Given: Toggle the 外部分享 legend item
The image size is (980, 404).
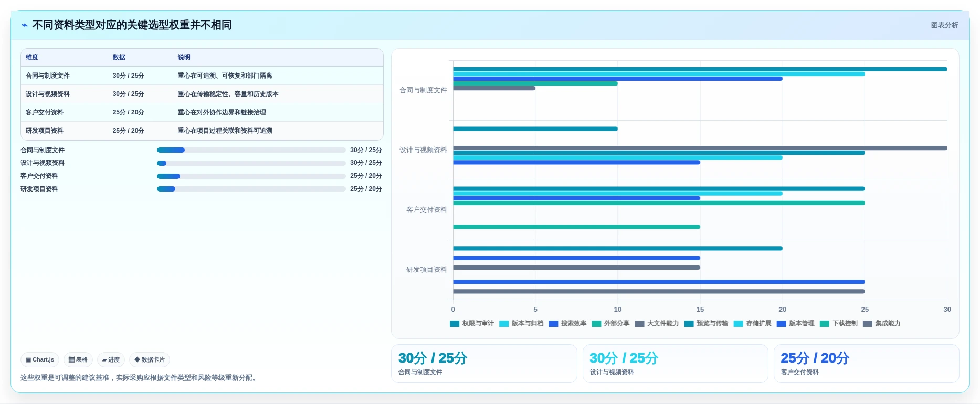Looking at the screenshot, I should [610, 323].
